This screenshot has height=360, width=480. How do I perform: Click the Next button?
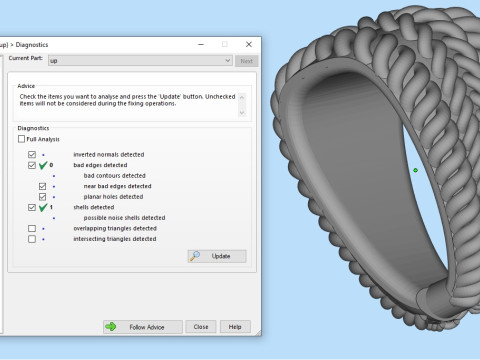pos(247,61)
